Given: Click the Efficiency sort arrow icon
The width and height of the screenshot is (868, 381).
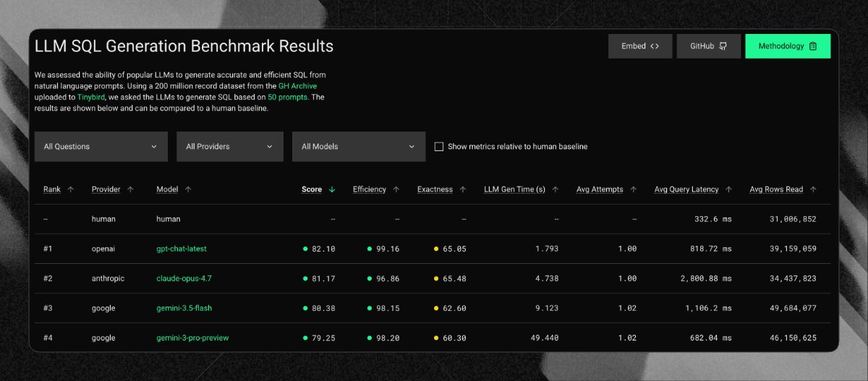Looking at the screenshot, I should click(396, 189).
